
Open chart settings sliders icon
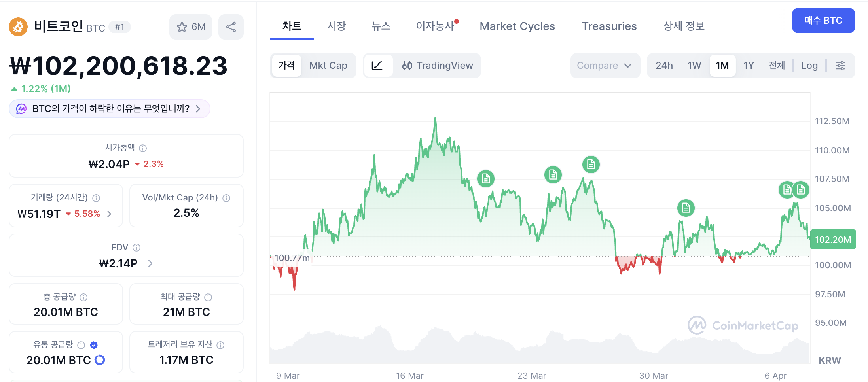[841, 66]
